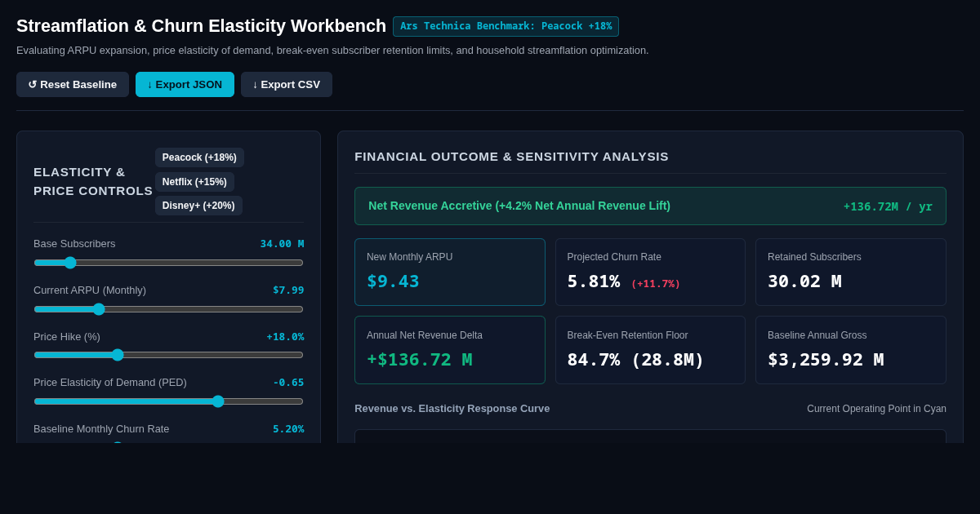The width and height of the screenshot is (980, 514).
Task: Export results as JSON
Action: 185,84
